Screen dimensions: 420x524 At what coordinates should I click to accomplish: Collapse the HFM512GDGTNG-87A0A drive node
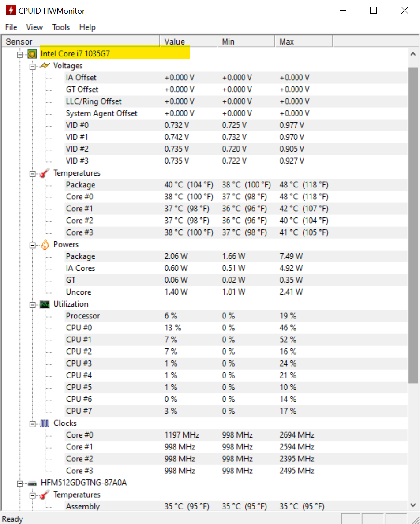[x=20, y=483]
